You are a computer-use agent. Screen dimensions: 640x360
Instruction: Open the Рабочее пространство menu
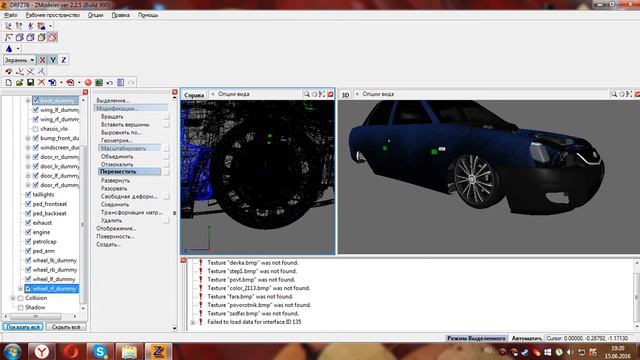(53, 15)
